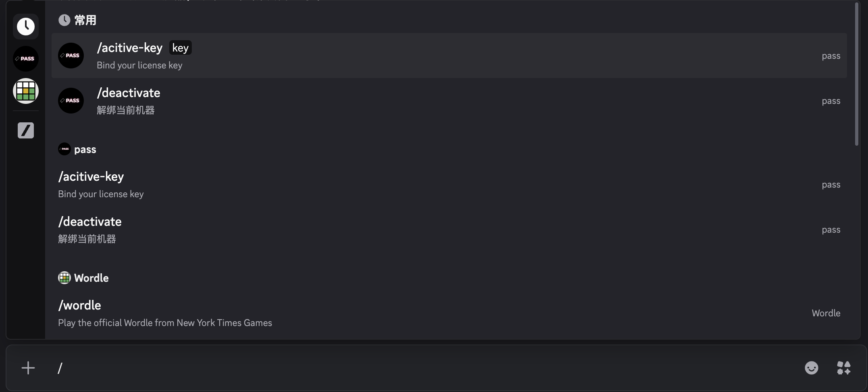The width and height of the screenshot is (868, 392).
Task: Select the Wordle app icon in sidebar
Action: point(26,91)
